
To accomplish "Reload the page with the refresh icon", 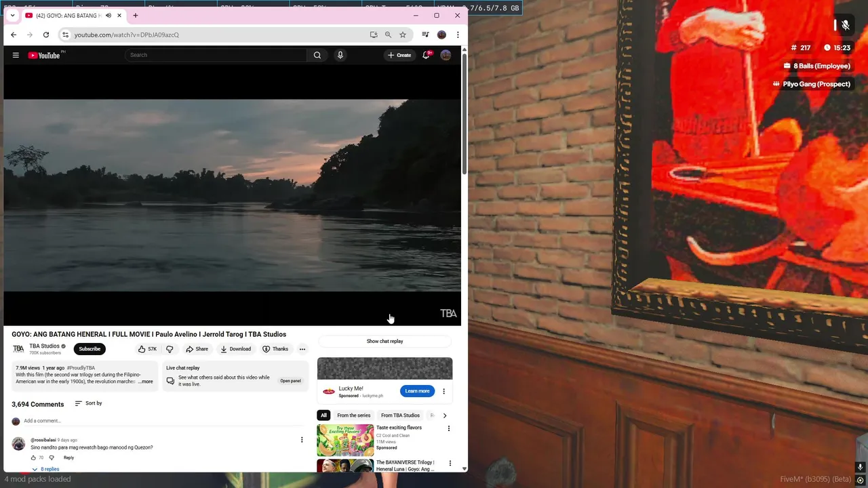I will pos(46,35).
